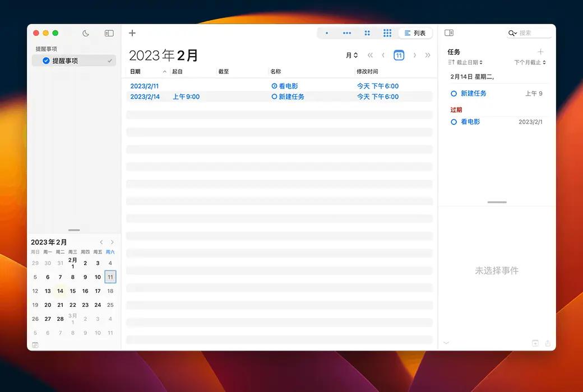Mark 新建任务 complete in the task panel

pyautogui.click(x=454, y=94)
